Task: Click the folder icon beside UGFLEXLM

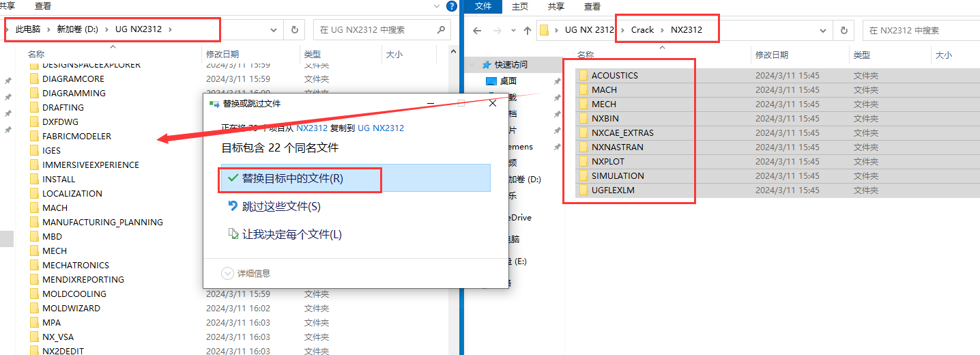Action: [x=583, y=190]
